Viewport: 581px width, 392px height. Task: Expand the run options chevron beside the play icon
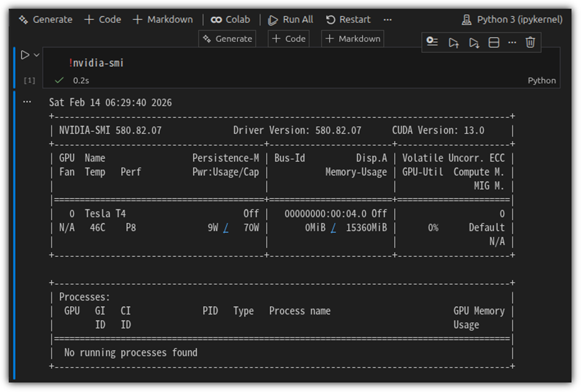point(37,55)
